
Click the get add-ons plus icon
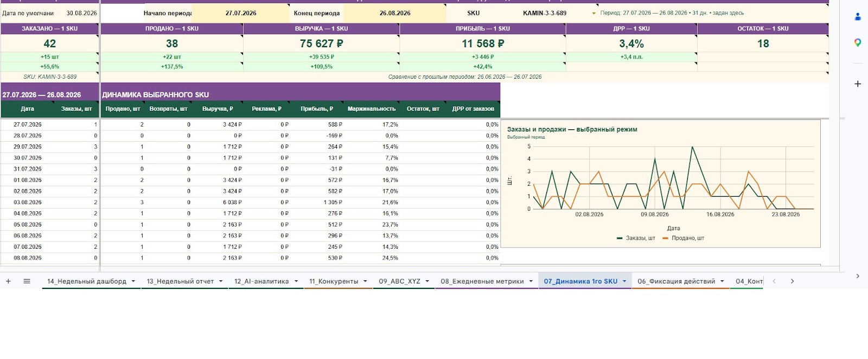858,84
